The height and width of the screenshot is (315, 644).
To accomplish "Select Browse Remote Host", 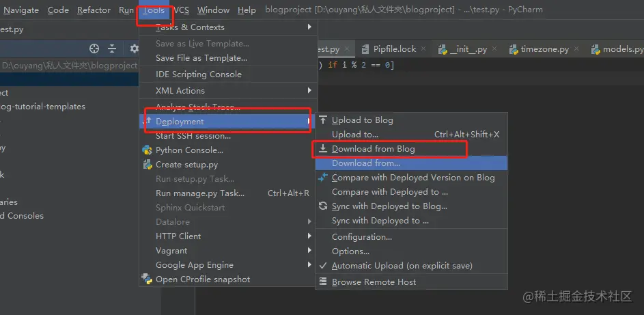I will point(411,282).
